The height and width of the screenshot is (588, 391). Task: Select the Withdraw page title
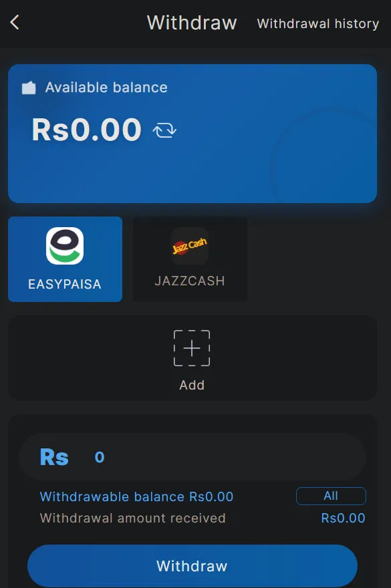click(192, 23)
